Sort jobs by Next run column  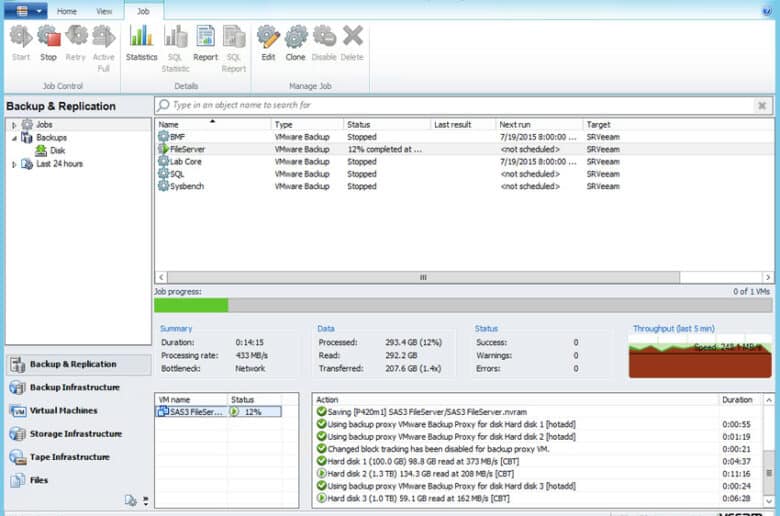click(x=539, y=124)
